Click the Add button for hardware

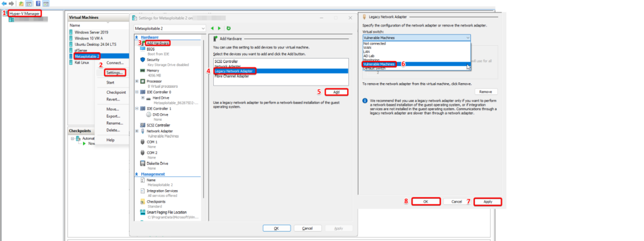pyautogui.click(x=336, y=92)
